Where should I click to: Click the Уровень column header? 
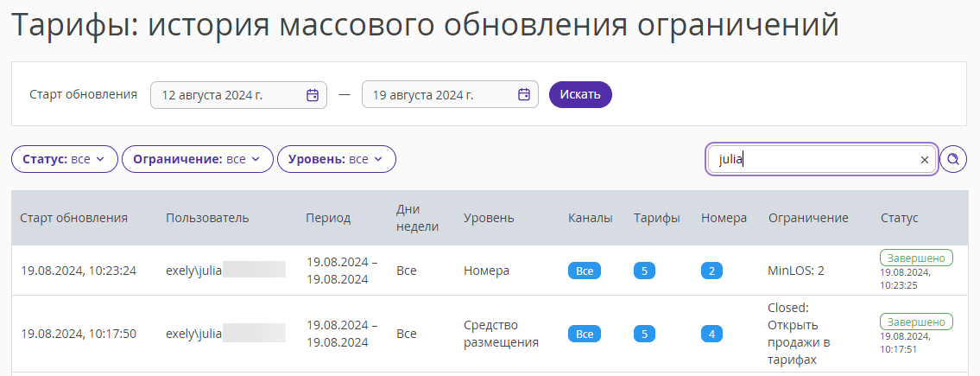pyautogui.click(x=489, y=218)
